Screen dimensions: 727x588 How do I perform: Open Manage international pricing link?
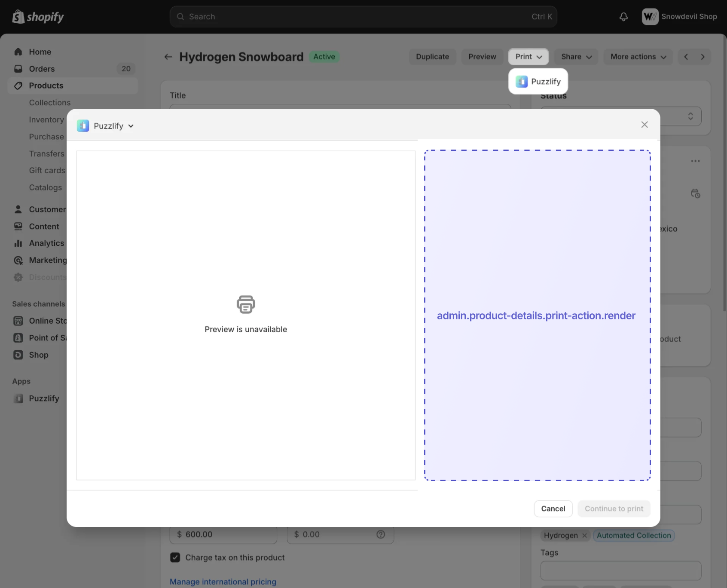tap(223, 582)
